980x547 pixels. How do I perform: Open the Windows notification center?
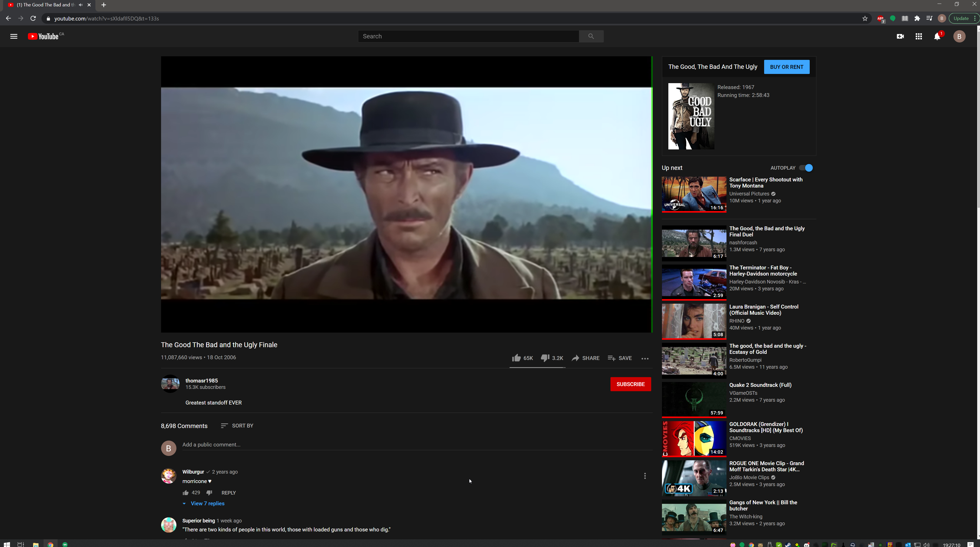[971, 544]
